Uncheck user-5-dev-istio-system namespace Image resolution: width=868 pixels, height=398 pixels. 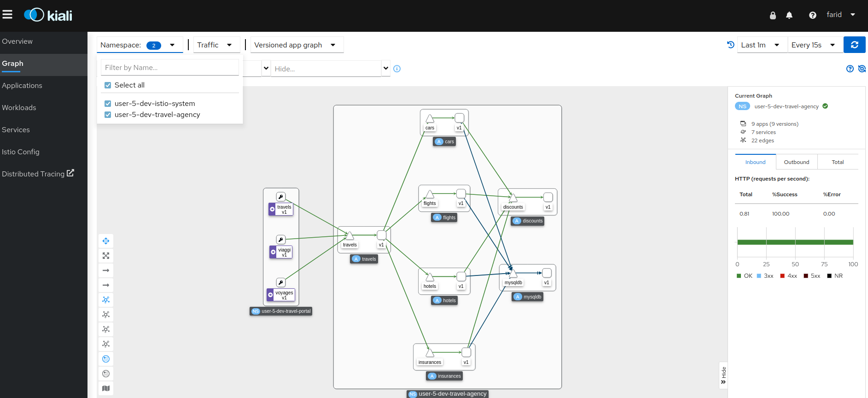(108, 104)
